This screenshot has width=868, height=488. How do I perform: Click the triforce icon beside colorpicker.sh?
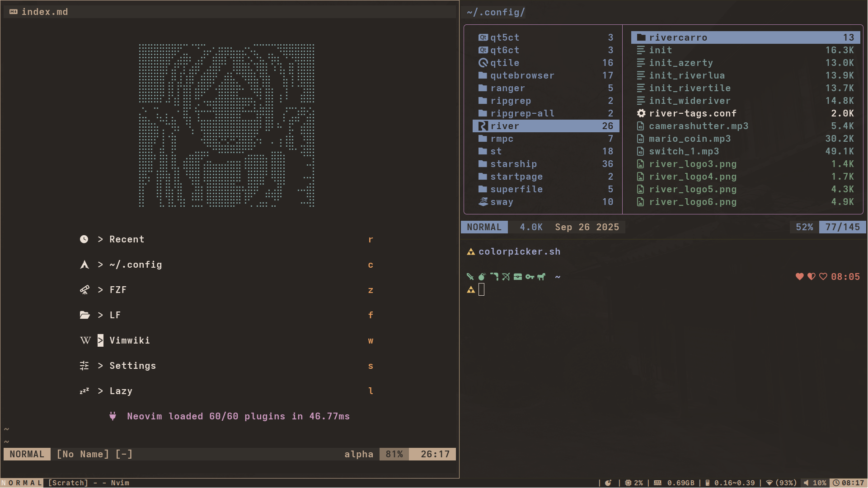(471, 251)
